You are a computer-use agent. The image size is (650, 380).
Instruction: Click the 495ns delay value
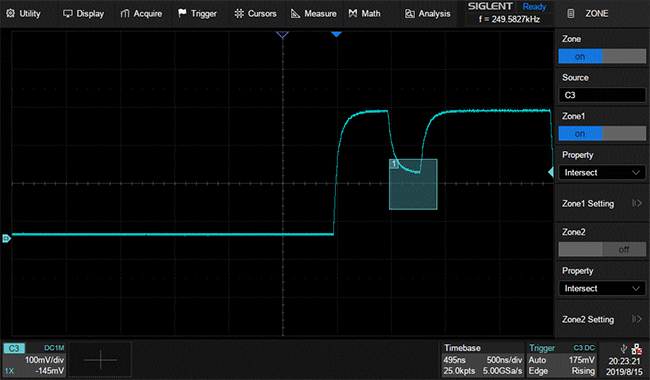pyautogui.click(x=454, y=360)
